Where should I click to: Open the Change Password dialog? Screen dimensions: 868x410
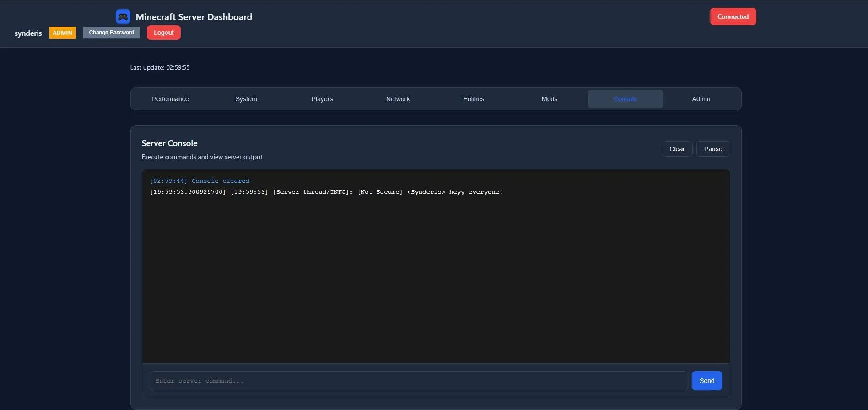111,33
